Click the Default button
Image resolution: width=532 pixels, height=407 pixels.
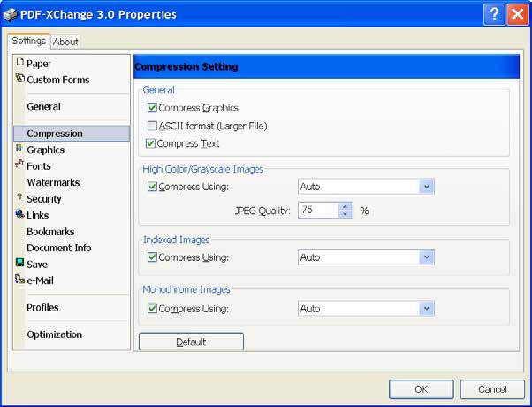(191, 342)
